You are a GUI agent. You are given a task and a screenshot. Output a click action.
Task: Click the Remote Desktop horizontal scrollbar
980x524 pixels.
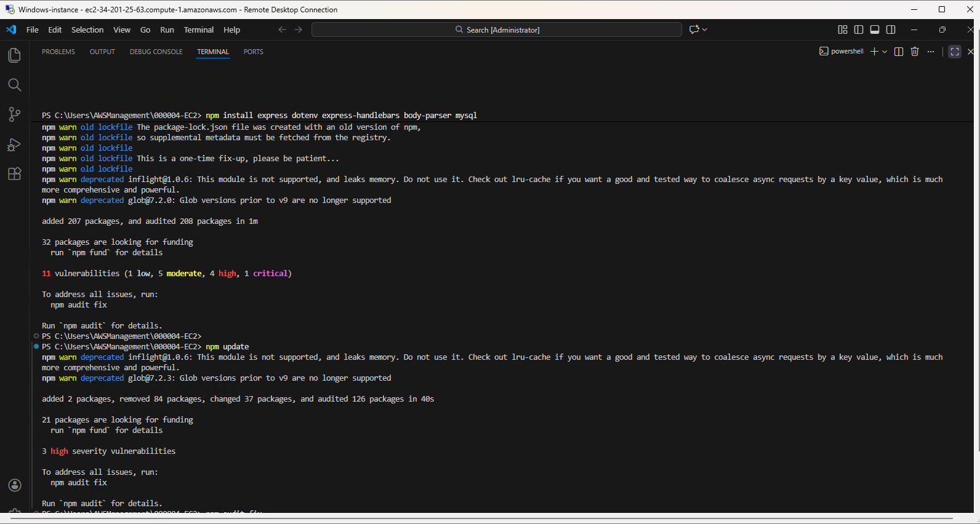coord(480,518)
